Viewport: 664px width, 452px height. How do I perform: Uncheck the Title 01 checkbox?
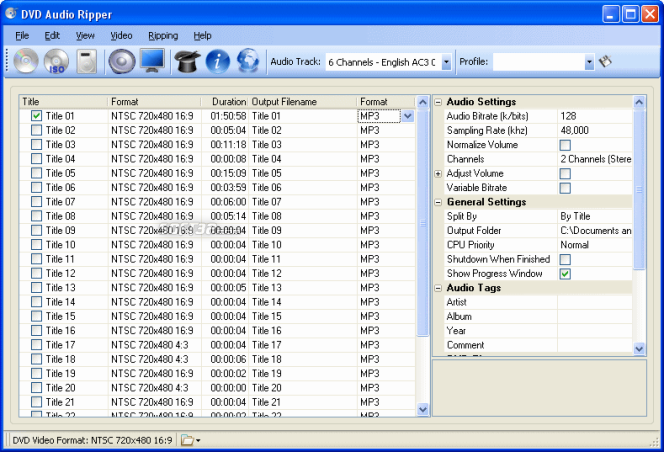[x=36, y=116]
